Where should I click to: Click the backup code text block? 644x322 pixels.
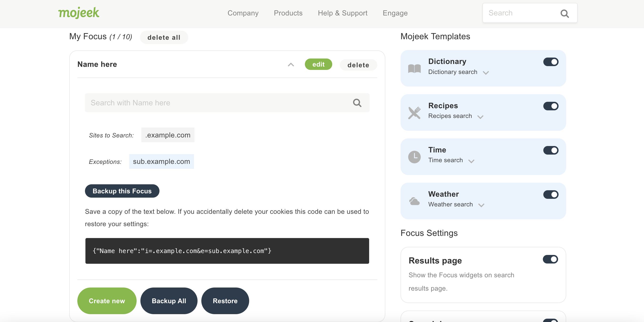[227, 251]
